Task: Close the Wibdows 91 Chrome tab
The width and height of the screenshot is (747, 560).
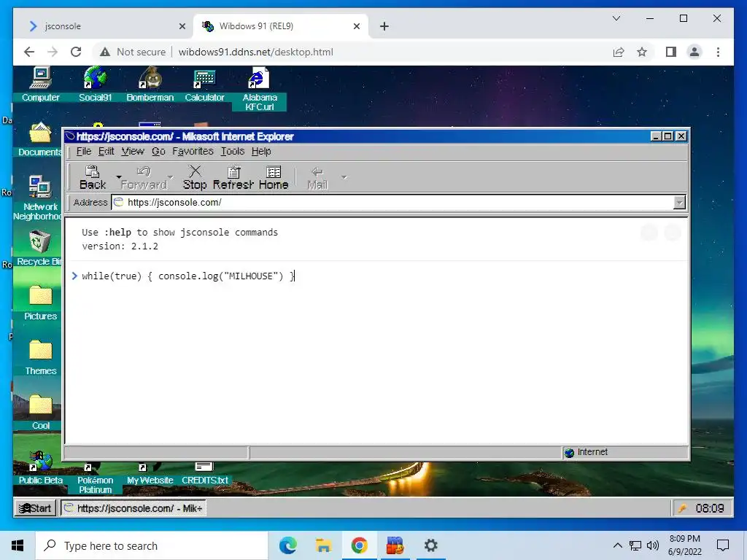Action: (x=356, y=26)
